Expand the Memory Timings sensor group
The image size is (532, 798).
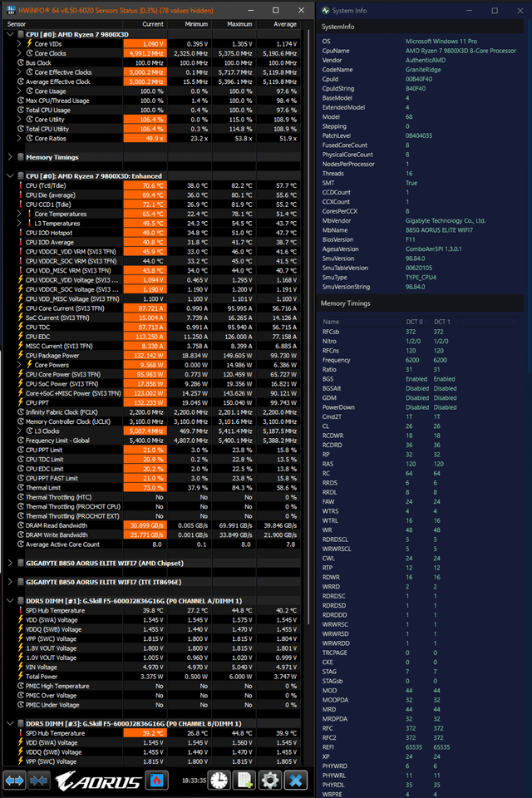pos(10,157)
